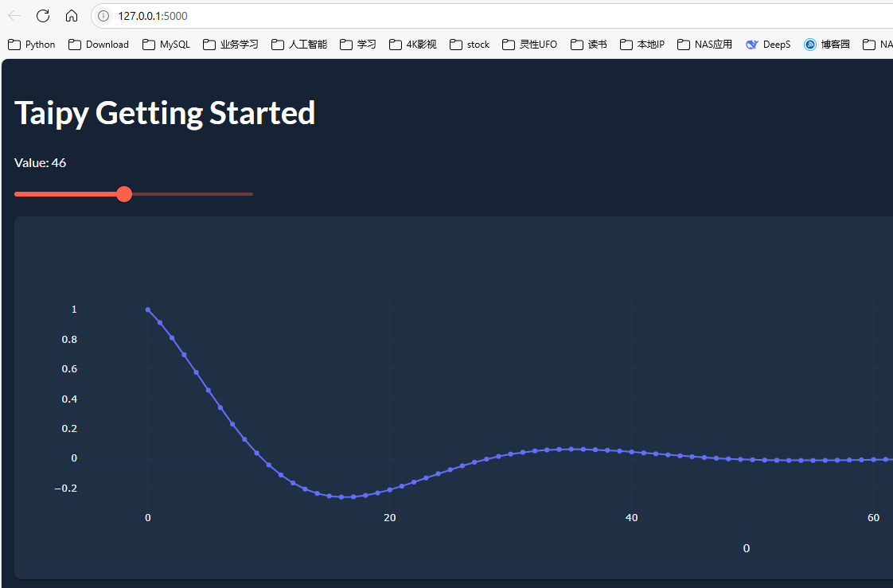Click the unfilled right part of slider track

[x=193, y=194]
